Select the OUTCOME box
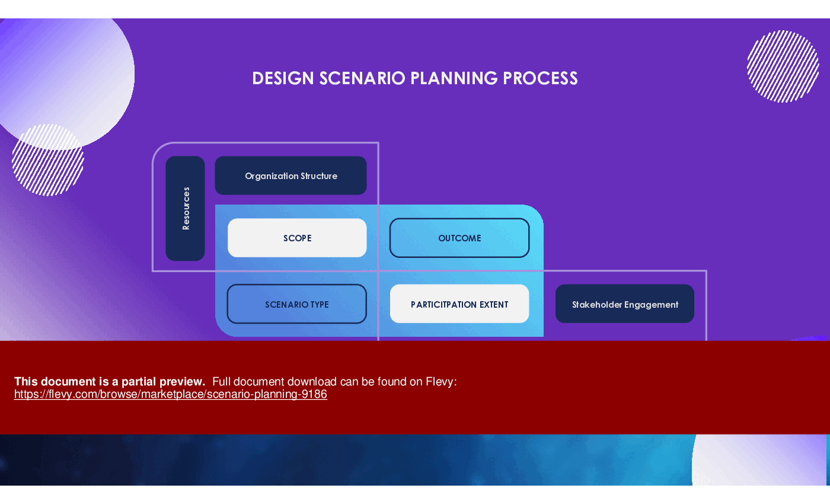The image size is (830, 504). pyautogui.click(x=459, y=238)
